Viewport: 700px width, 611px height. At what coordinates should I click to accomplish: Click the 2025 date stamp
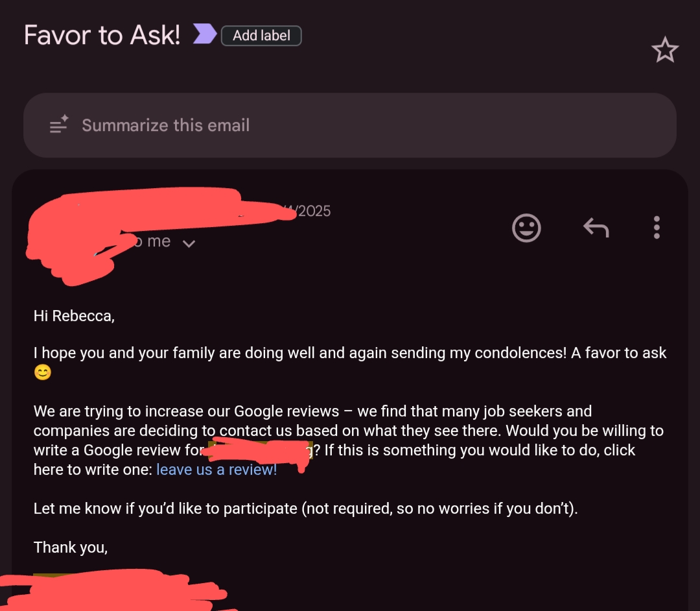314,211
